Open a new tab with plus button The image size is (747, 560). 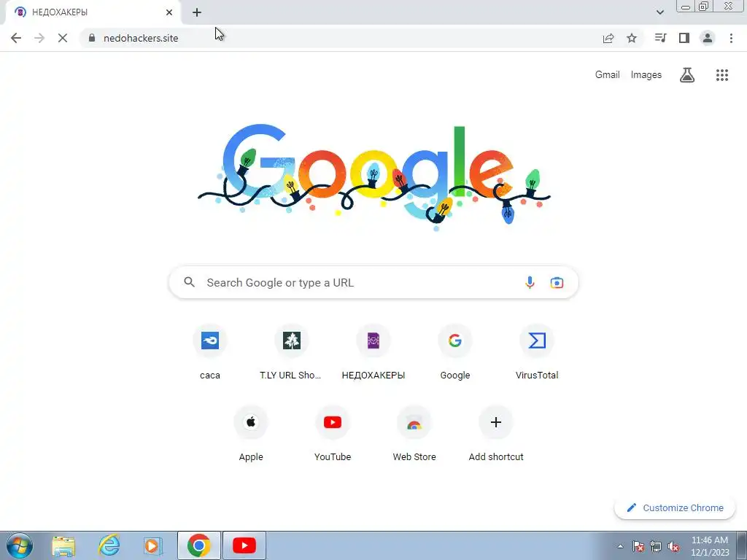(x=197, y=12)
